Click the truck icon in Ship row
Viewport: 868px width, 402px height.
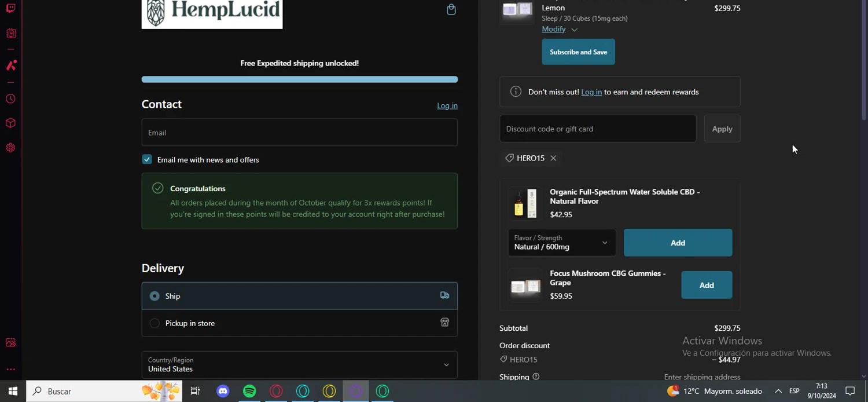click(x=444, y=295)
